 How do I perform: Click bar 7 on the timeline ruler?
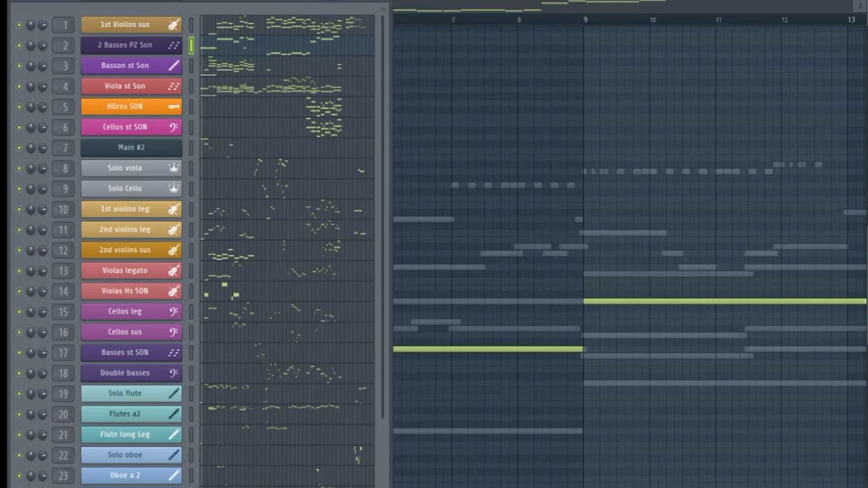453,20
